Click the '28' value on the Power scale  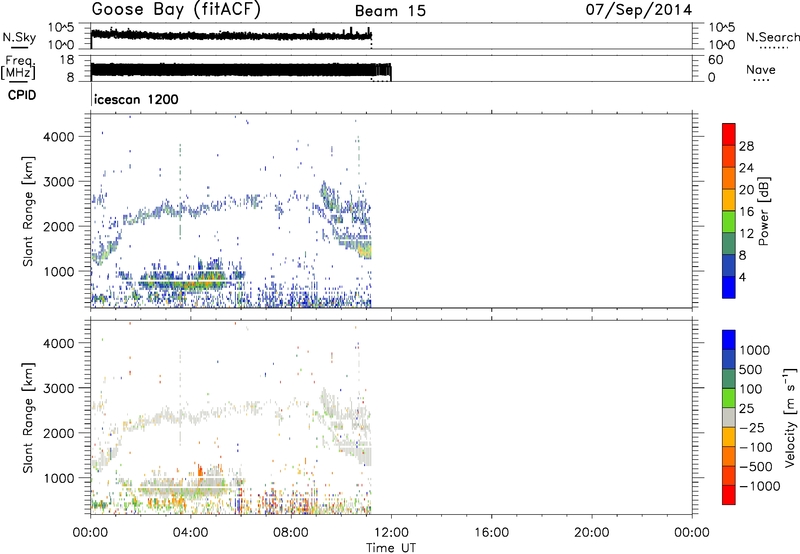tap(746, 146)
